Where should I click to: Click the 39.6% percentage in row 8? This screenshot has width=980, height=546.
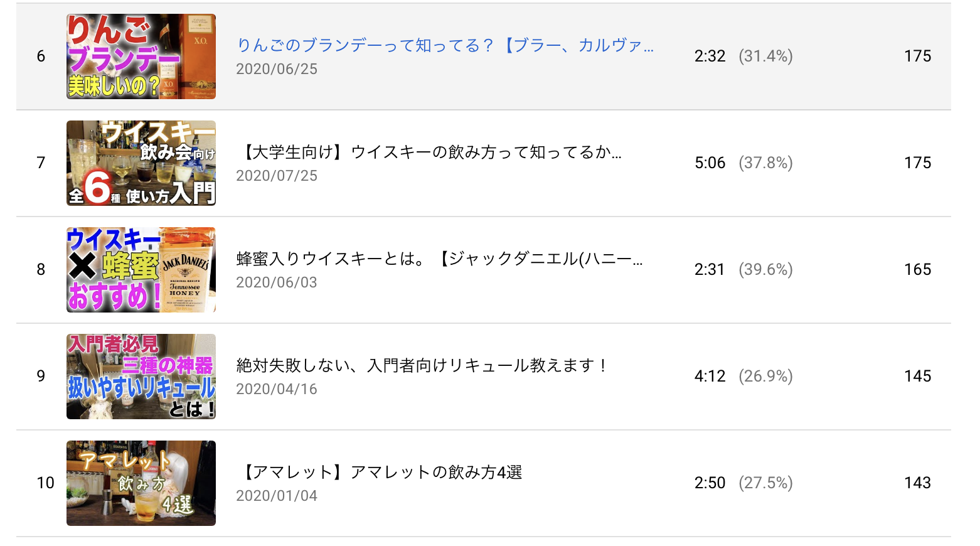click(765, 270)
